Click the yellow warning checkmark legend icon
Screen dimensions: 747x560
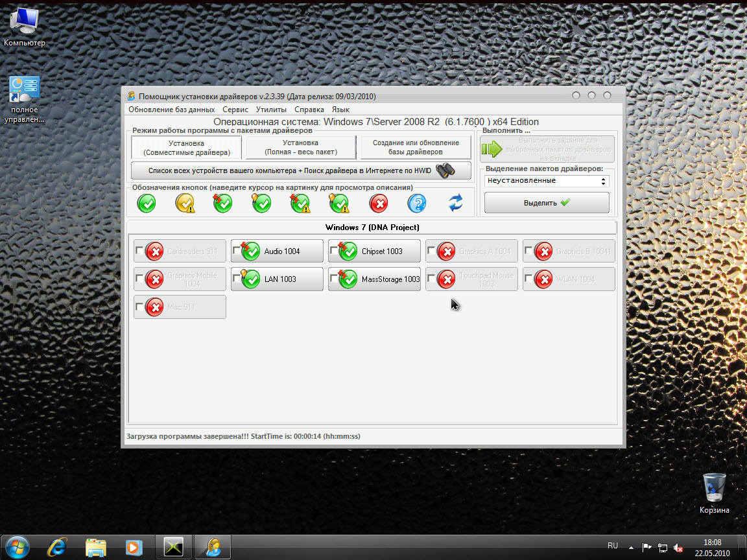click(x=185, y=204)
